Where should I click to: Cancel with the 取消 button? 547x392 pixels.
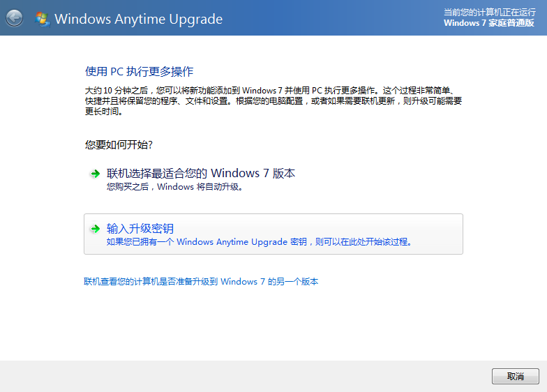pyautogui.click(x=515, y=377)
